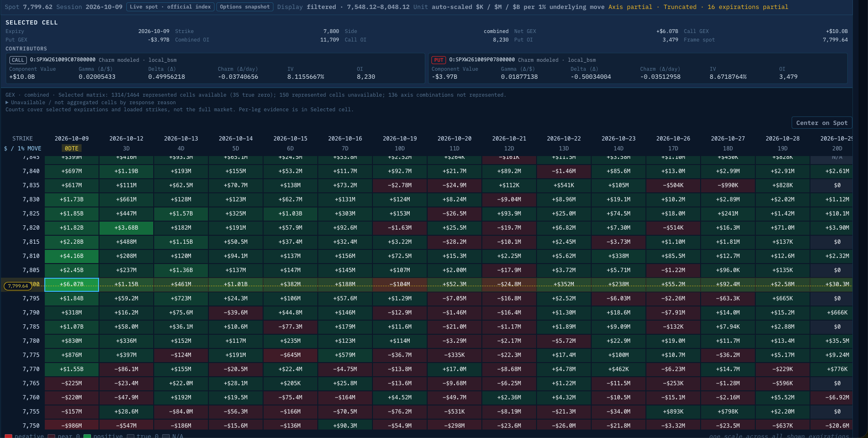Click the $ / 1% MOVE axis label
868x438 pixels.
[23, 149]
